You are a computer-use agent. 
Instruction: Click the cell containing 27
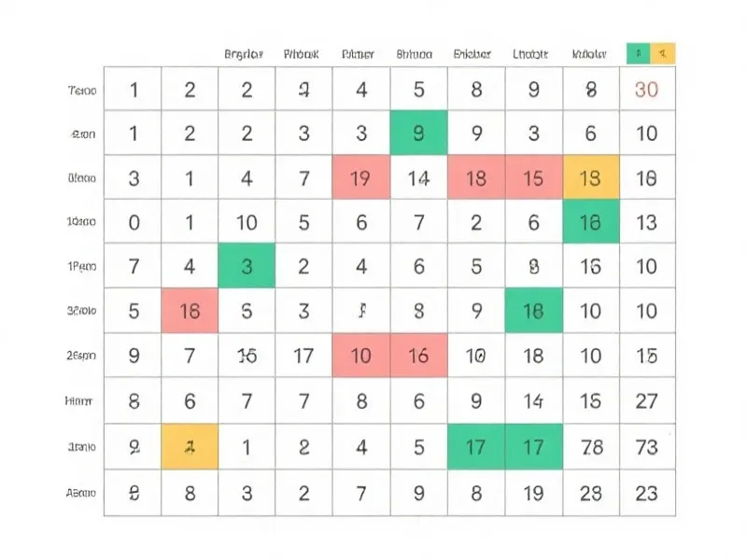tap(647, 401)
